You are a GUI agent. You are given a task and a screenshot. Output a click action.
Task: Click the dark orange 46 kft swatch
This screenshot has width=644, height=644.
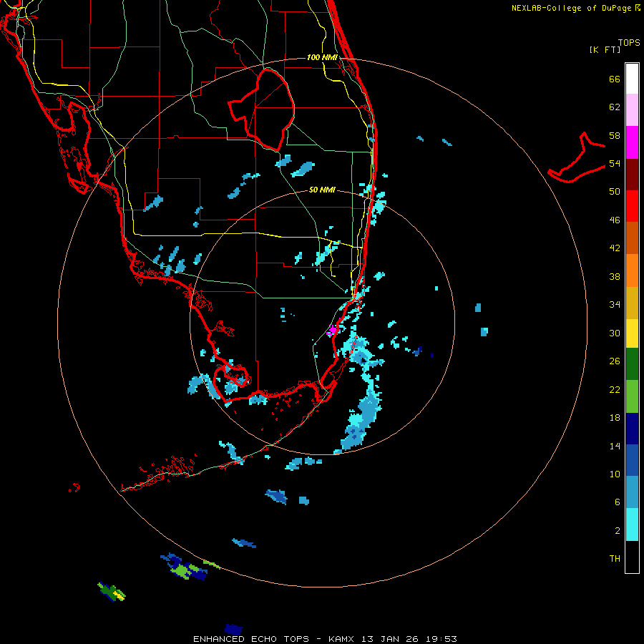[x=632, y=238]
